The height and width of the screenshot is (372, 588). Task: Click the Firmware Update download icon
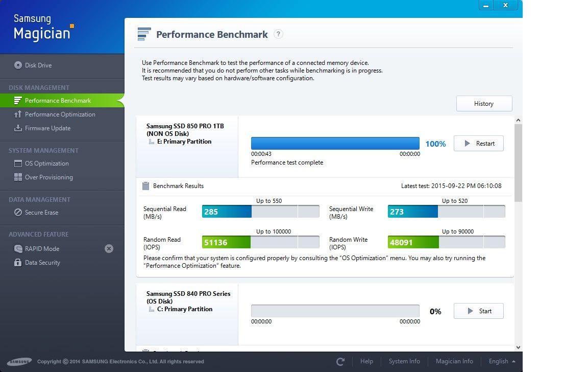click(18, 128)
